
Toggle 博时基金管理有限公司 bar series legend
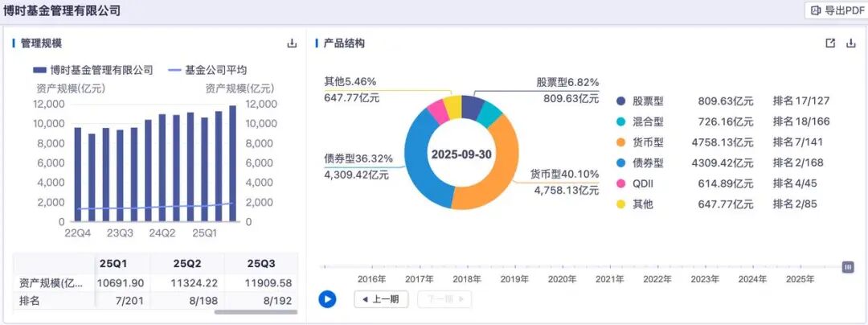click(x=93, y=70)
